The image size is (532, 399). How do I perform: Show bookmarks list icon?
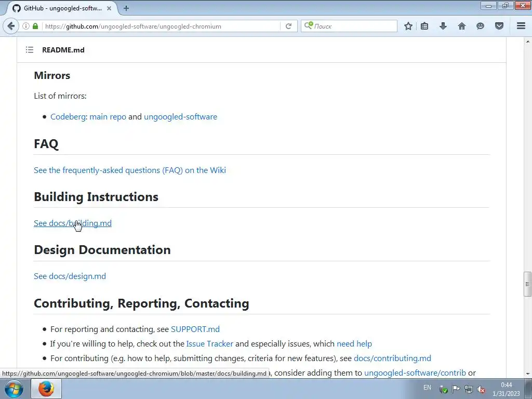(x=424, y=26)
